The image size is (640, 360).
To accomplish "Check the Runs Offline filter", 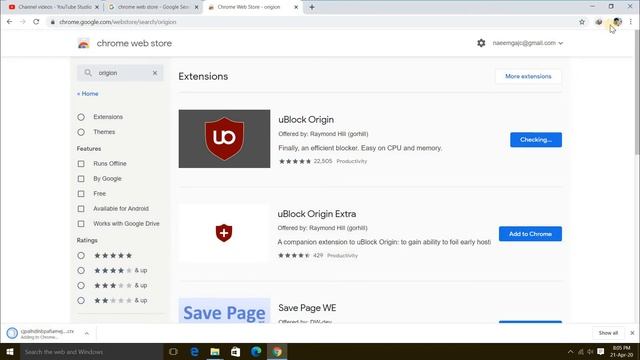I will pyautogui.click(x=81, y=164).
